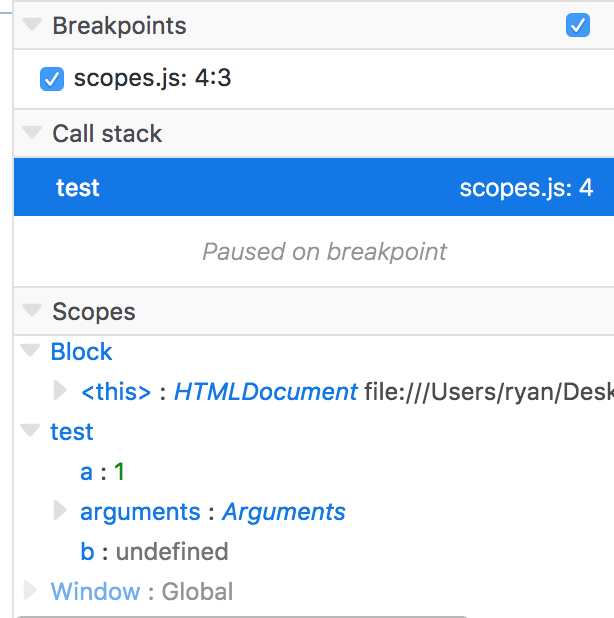Uncheck the scopes.js: 4:3 breakpoint checkbox

point(52,78)
